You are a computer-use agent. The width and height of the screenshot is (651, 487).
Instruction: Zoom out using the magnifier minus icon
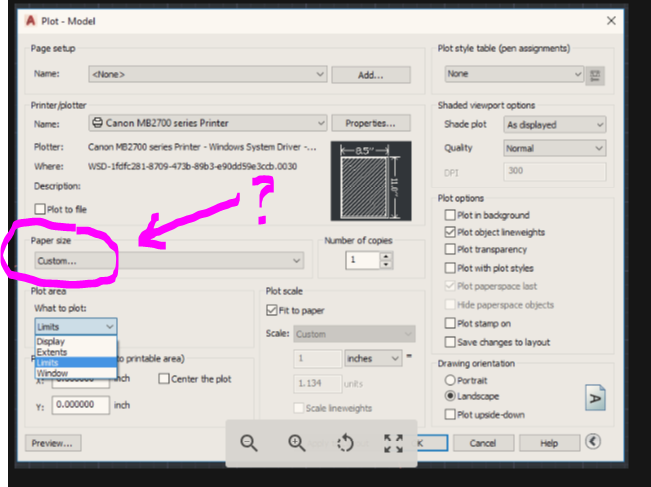pos(249,443)
